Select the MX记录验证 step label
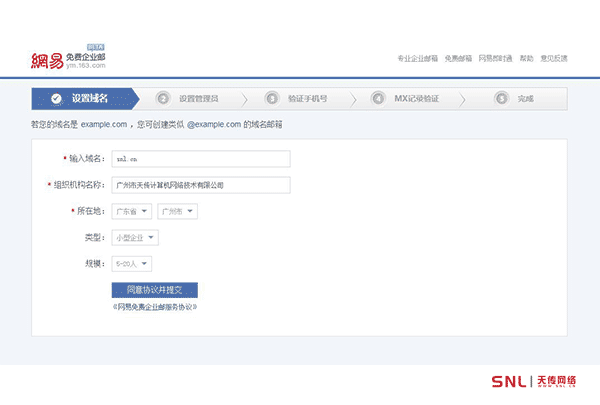This screenshot has width=600, height=405. point(417,99)
